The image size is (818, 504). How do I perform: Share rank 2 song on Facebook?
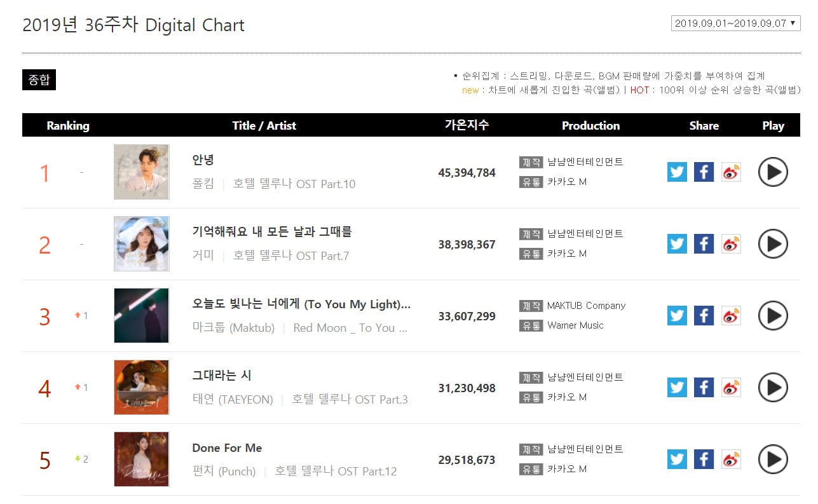pos(704,244)
